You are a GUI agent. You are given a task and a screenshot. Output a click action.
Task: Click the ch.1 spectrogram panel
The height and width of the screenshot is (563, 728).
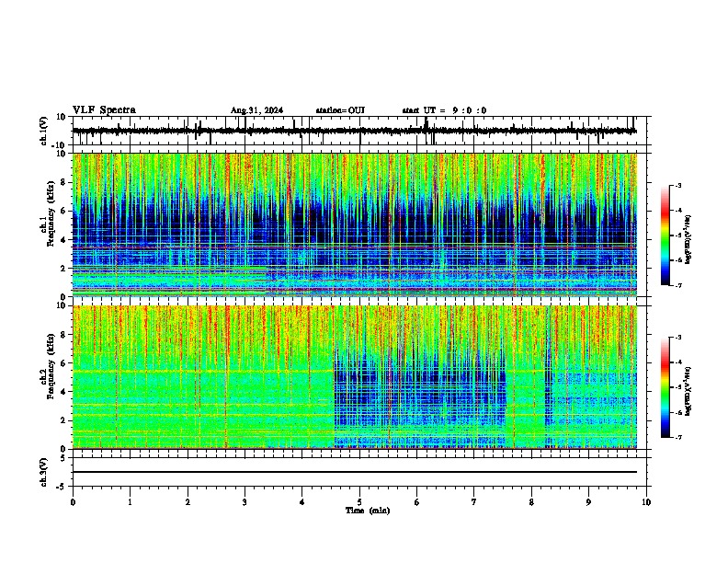(x=355, y=224)
